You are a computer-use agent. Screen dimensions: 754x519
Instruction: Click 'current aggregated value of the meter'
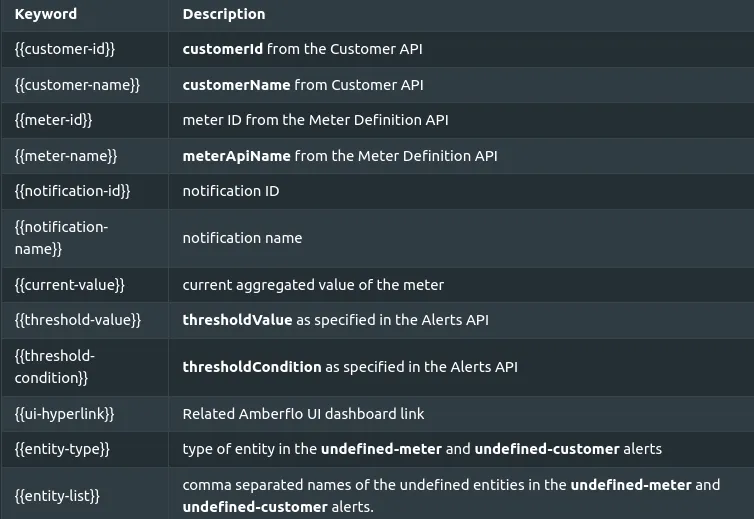(x=313, y=285)
